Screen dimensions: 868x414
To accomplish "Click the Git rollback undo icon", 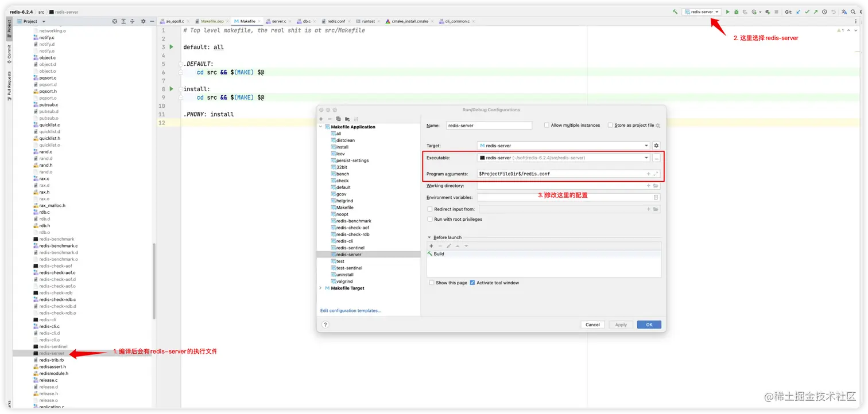I will tap(834, 11).
